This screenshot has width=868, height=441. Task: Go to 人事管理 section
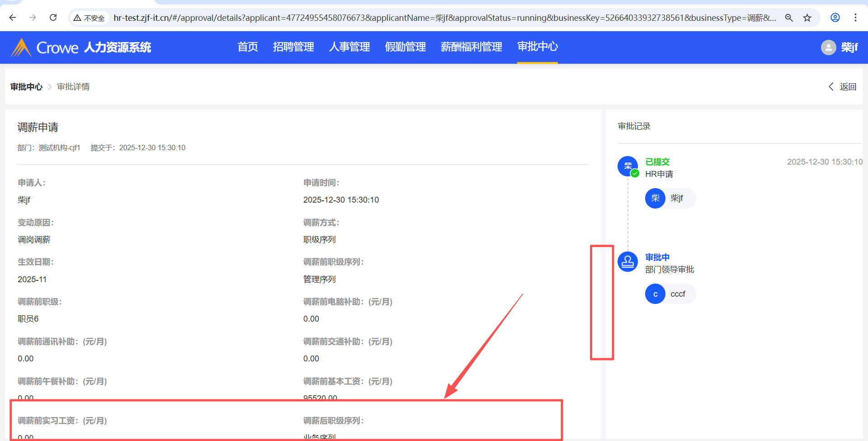click(x=349, y=47)
